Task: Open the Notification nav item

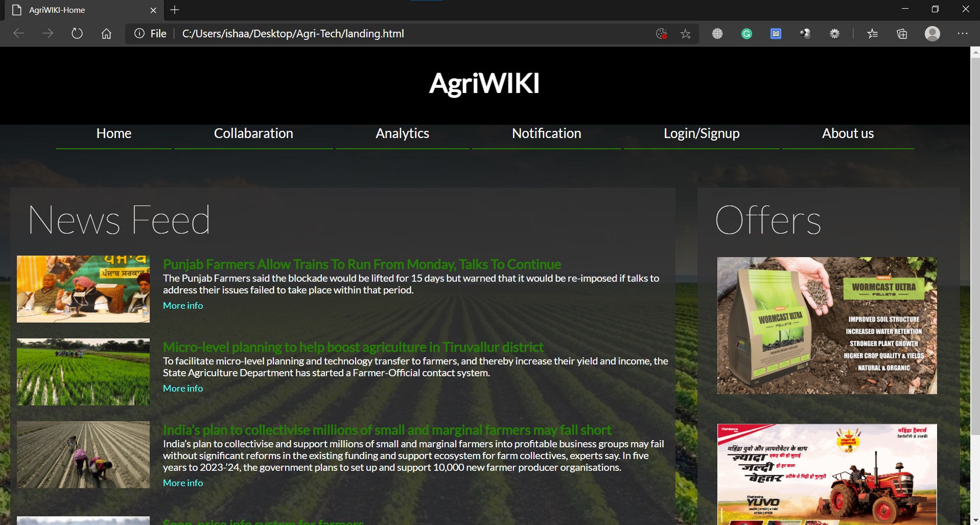Action: click(546, 133)
